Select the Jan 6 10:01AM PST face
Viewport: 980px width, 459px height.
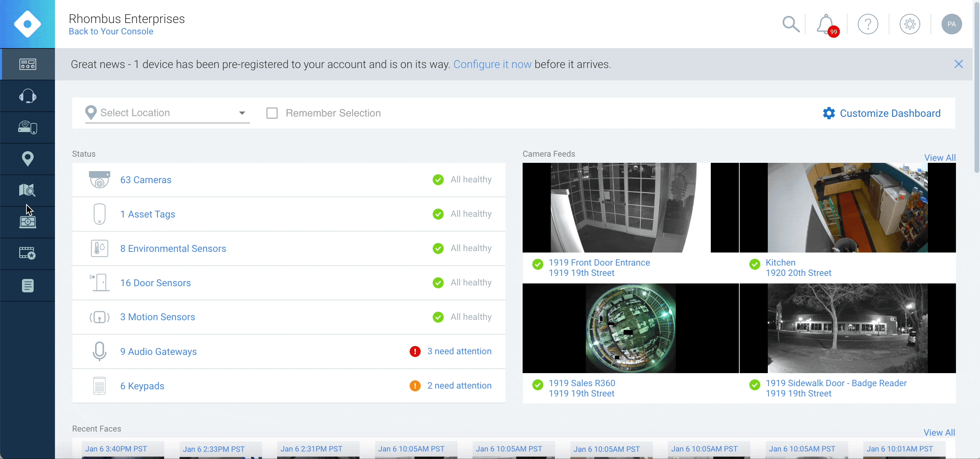pyautogui.click(x=904, y=450)
